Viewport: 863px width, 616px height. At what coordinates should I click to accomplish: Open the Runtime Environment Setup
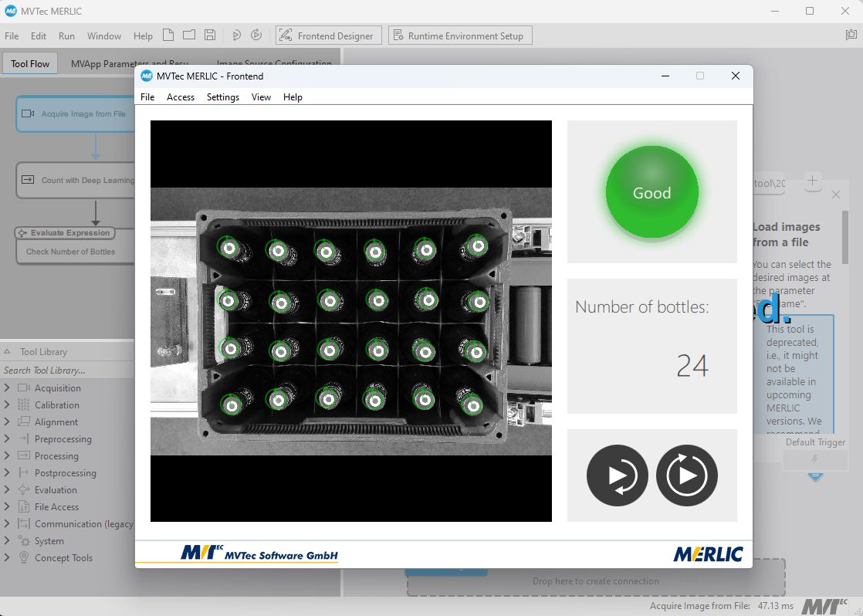[460, 35]
